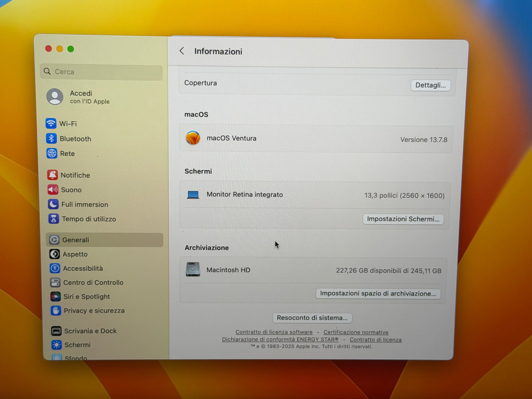Click the Informazioni title
This screenshot has height=399, width=532.
(x=218, y=51)
